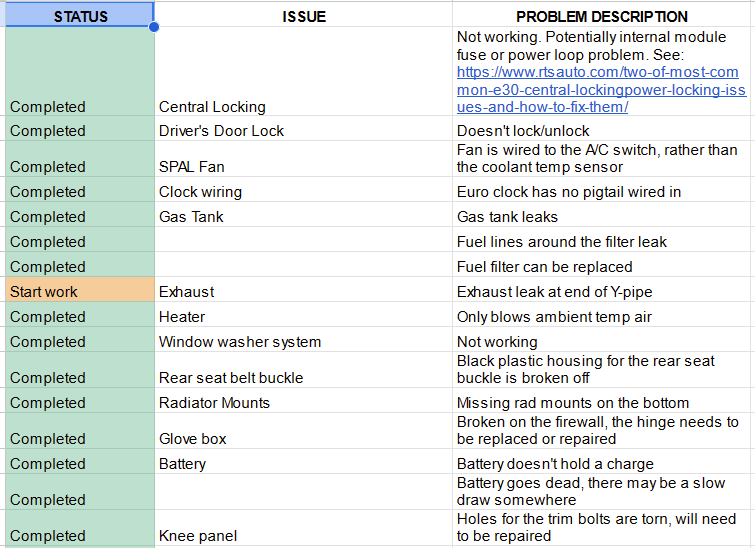Select the 'Driver's Door Lock' cell
This screenshot has width=755, height=548.
221,131
